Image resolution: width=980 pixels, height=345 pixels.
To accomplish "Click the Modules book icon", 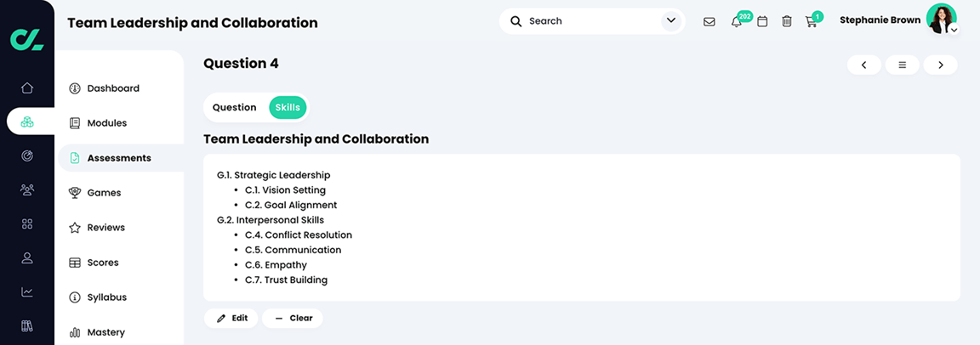I will click(x=75, y=123).
